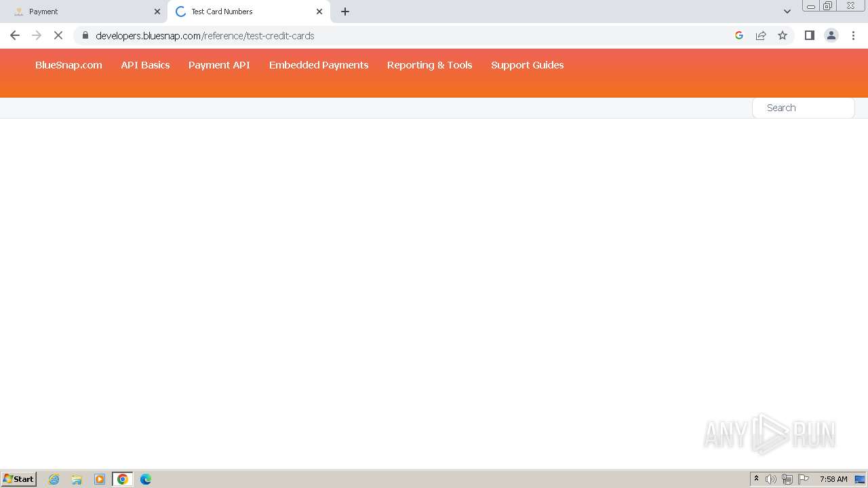
Task: Open the Windows Start menu
Action: 19,479
